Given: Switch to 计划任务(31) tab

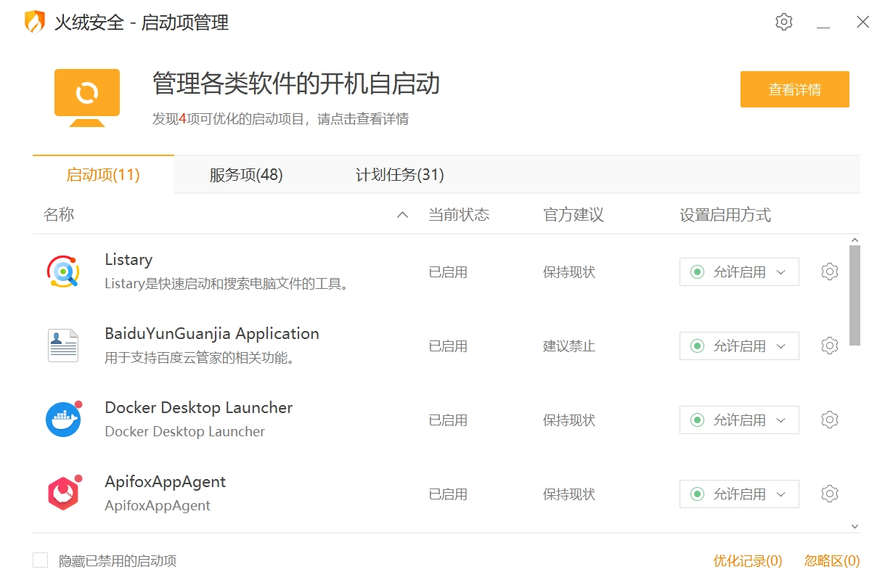Looking at the screenshot, I should 400,174.
